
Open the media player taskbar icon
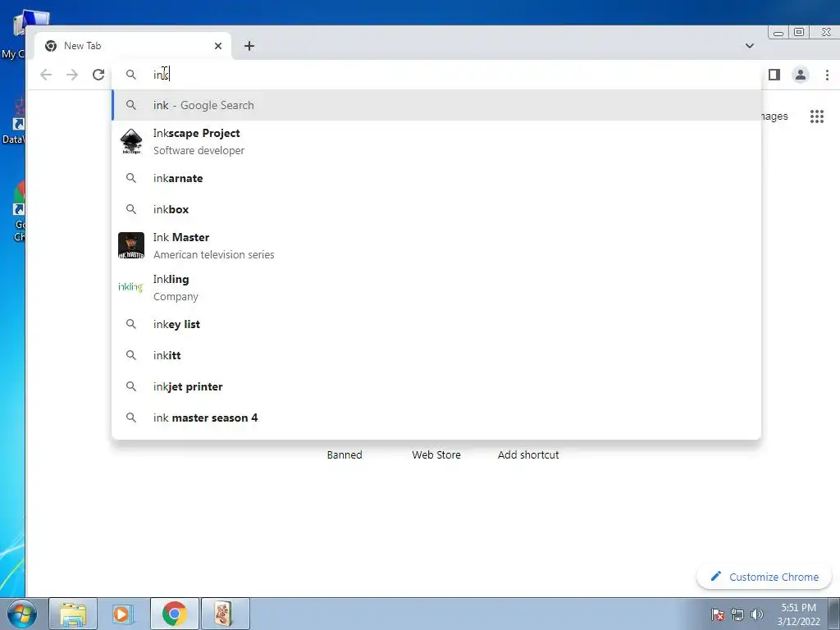coord(123,614)
